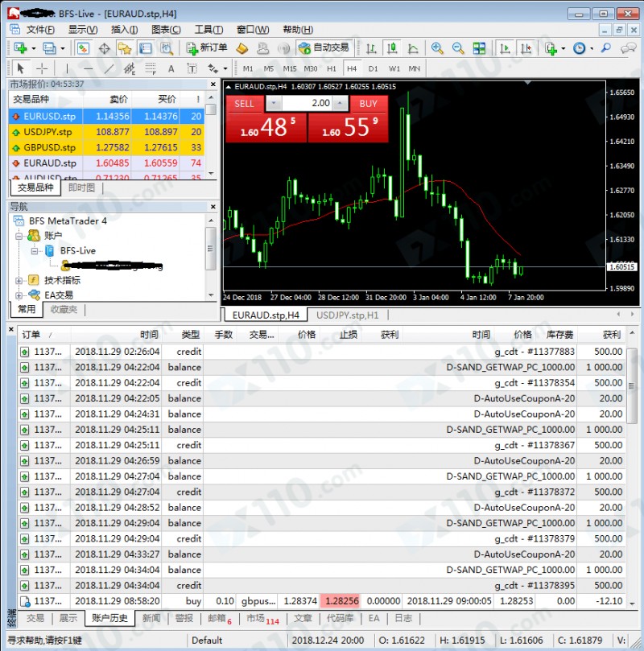The width and height of the screenshot is (644, 651).
Task: Open the lot volume dropdown beside SELL
Action: (x=275, y=103)
